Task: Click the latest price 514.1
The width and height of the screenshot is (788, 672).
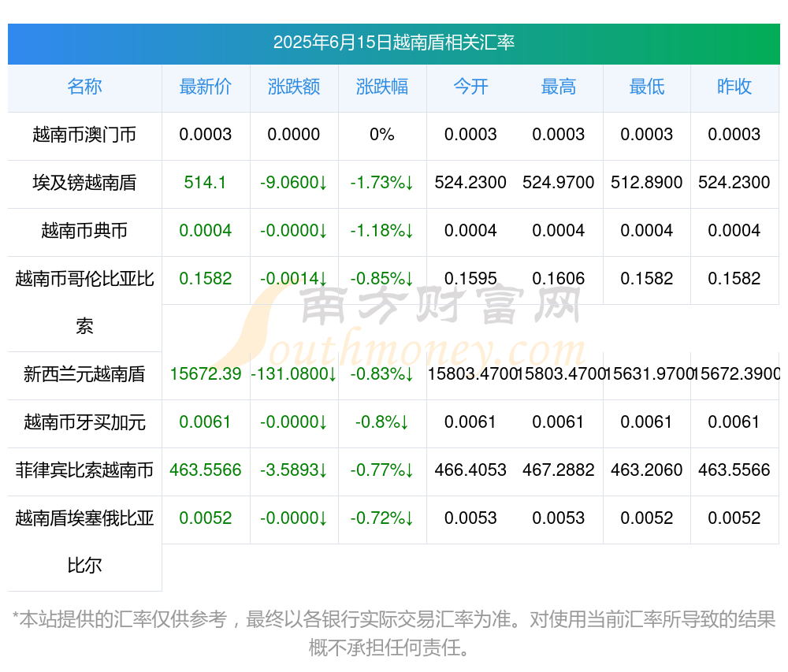Action: [205, 182]
